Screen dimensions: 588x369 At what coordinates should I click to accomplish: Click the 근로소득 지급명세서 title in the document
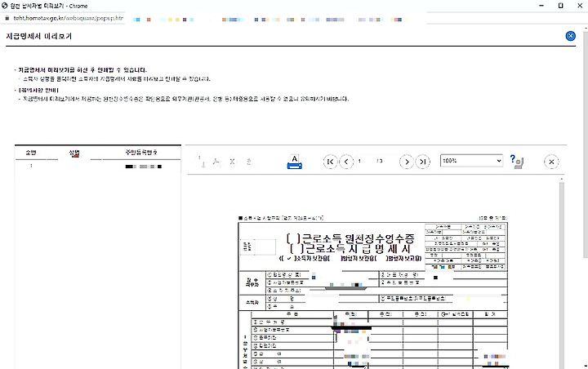point(350,249)
